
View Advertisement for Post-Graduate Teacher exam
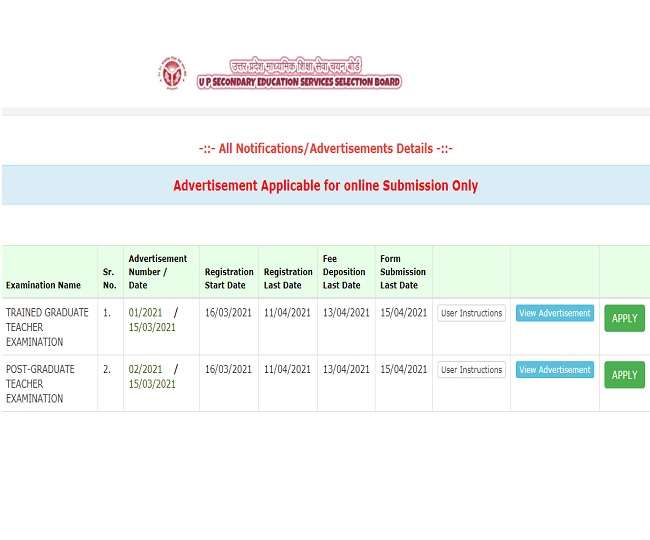(555, 370)
